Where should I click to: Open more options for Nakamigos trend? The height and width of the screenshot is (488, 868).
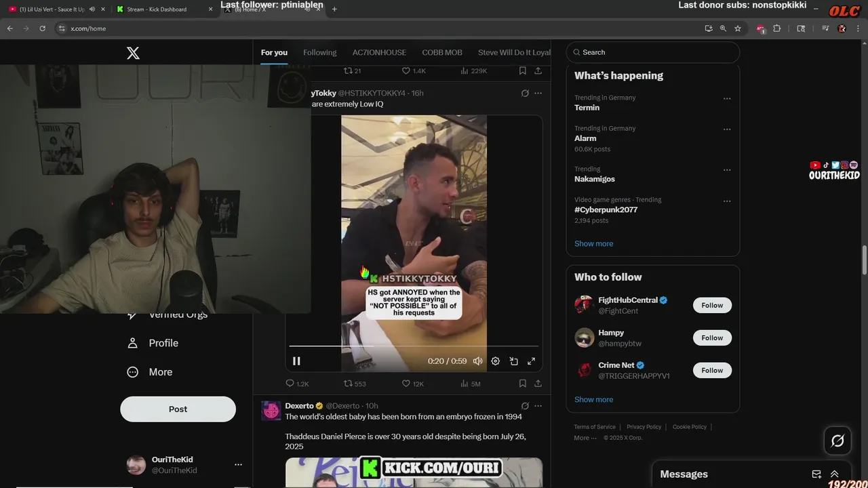pos(727,170)
